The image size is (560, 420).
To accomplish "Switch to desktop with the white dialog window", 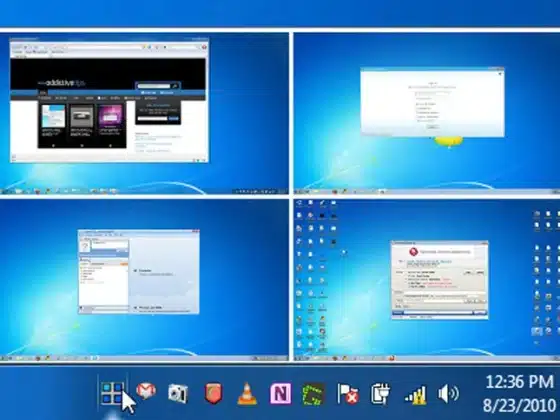I will coord(427,113).
